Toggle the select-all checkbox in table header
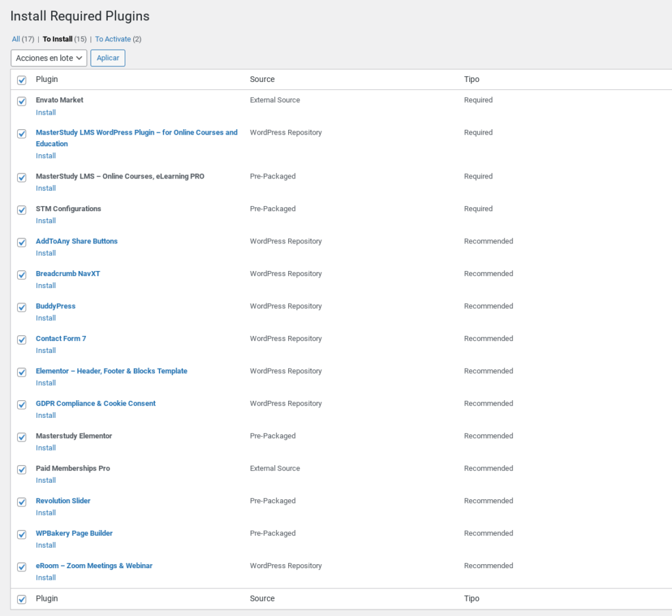This screenshot has height=616, width=672. (22, 80)
